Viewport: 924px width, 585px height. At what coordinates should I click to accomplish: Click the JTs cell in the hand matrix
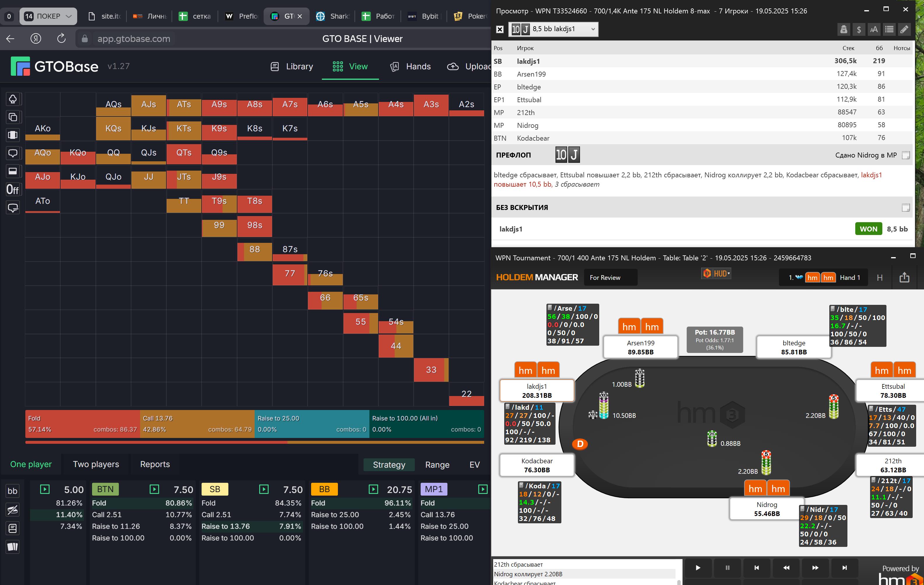coord(184,177)
